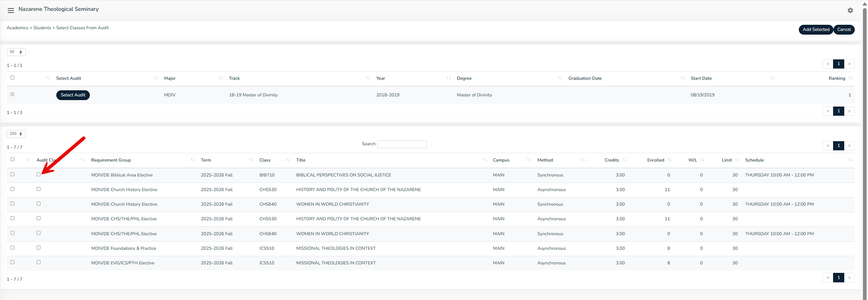The height and width of the screenshot is (300, 868).
Task: Tick select-all checkbox in classes table header
Action: pos(13,160)
